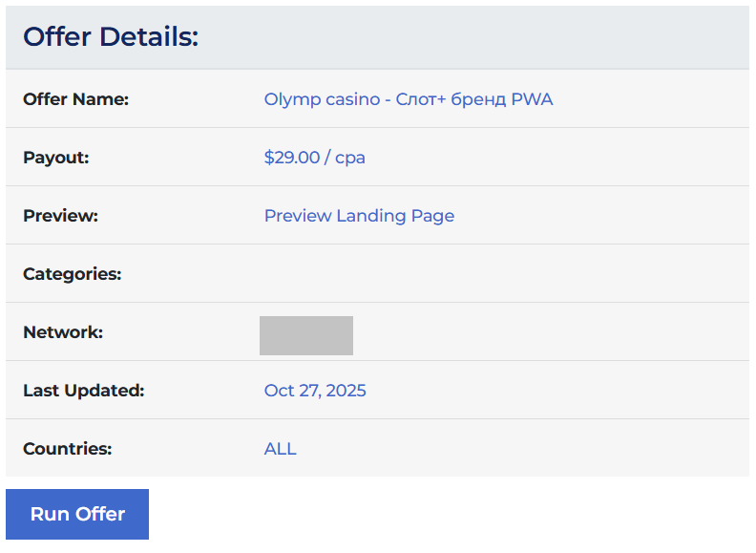This screenshot has height=553, width=756.
Task: Click the Run Offer button
Action: [x=77, y=514]
